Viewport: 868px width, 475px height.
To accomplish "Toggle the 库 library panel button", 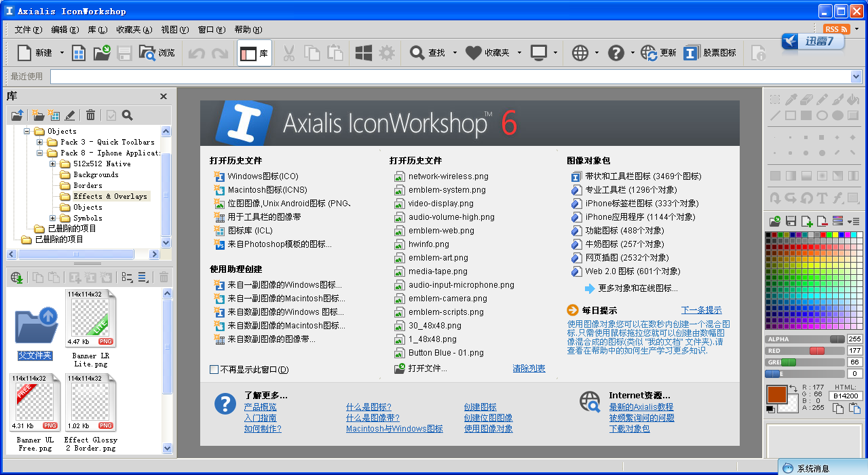I will [254, 53].
